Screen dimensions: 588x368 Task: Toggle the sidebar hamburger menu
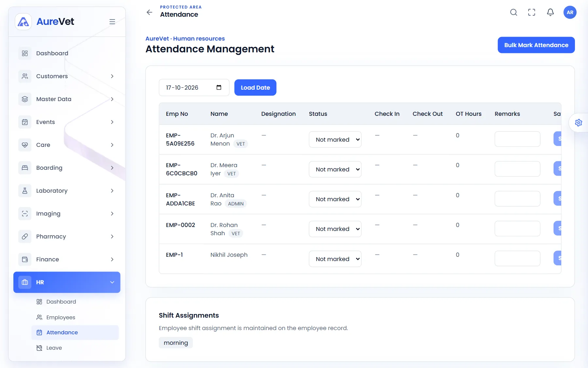coord(112,22)
